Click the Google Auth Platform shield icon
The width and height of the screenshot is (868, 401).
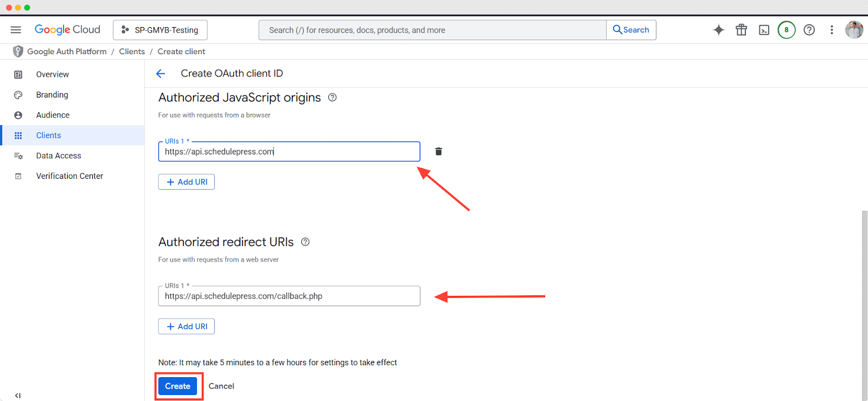(18, 51)
